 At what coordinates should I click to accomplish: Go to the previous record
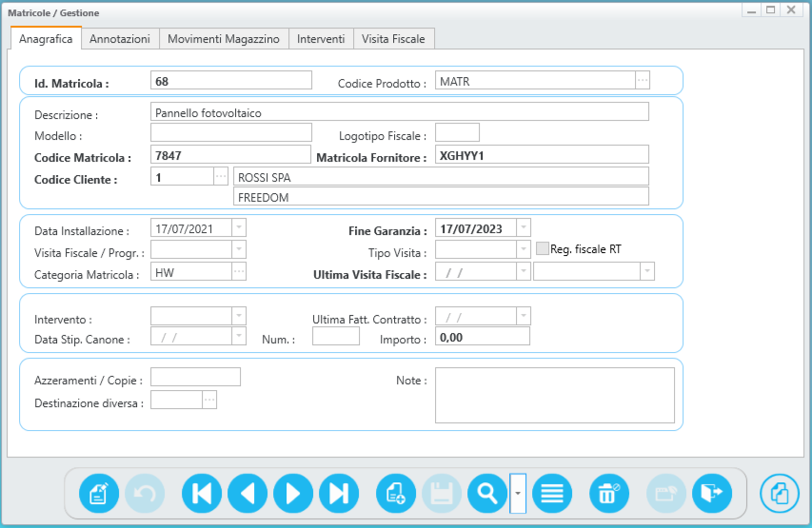tap(248, 493)
